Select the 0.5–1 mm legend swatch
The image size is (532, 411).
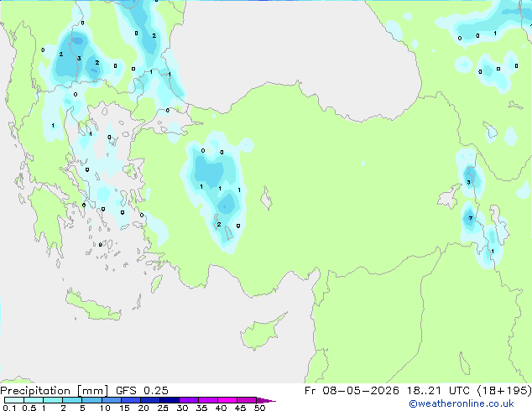pyautogui.click(x=34, y=400)
